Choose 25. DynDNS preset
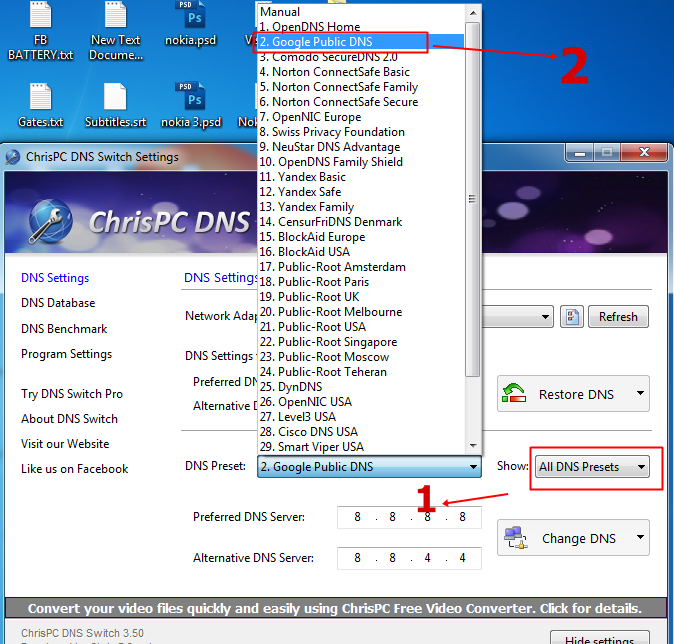The image size is (674, 644). click(x=361, y=387)
